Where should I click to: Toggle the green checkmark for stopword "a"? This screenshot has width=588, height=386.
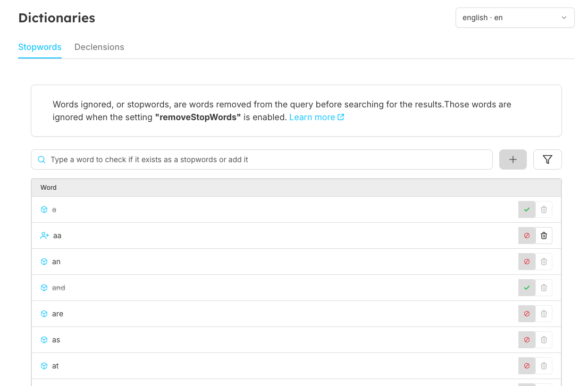coord(526,209)
